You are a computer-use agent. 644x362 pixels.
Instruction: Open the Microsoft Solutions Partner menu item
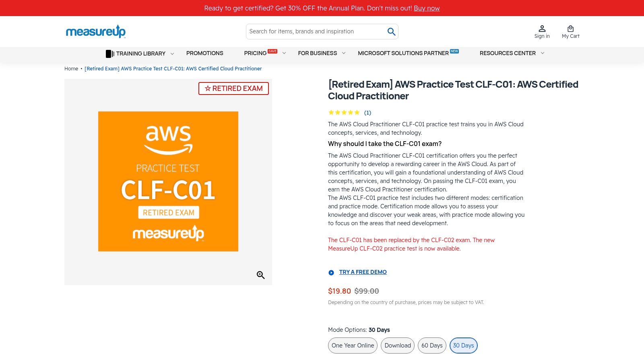point(403,53)
